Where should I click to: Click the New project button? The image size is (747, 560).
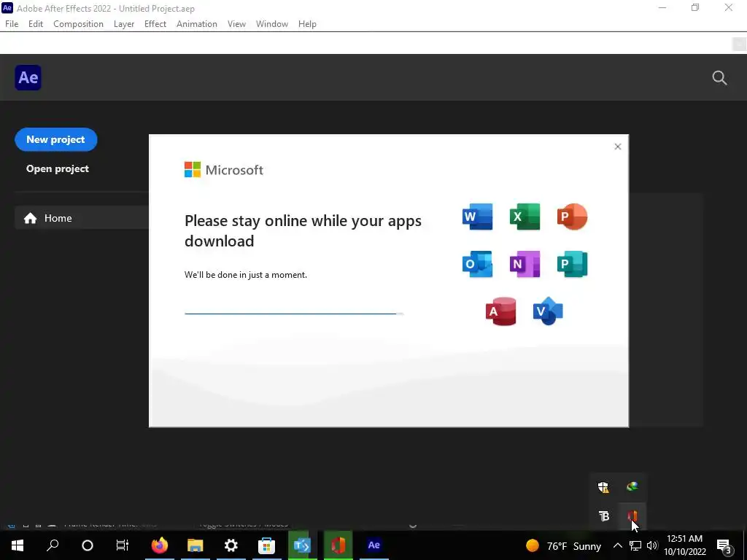click(55, 139)
